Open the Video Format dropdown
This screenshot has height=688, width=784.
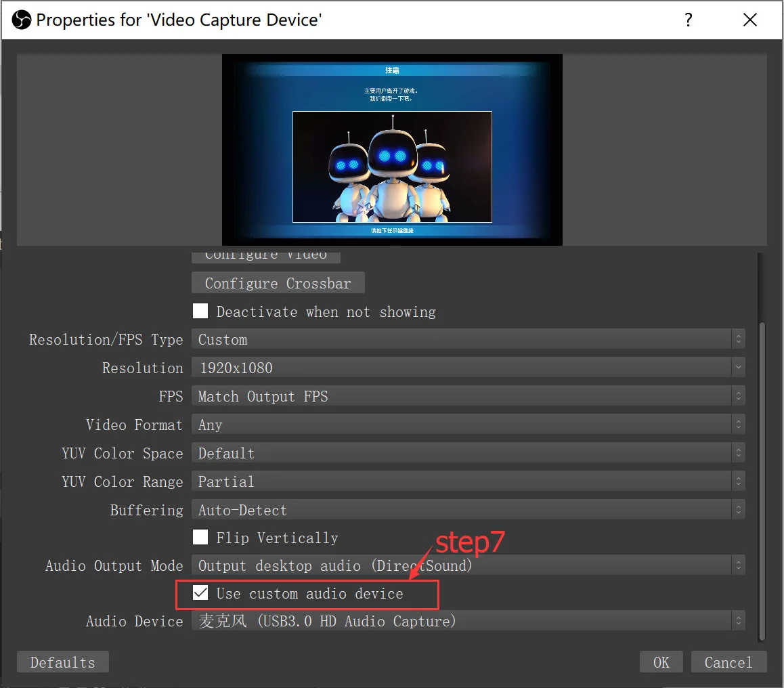click(x=468, y=425)
